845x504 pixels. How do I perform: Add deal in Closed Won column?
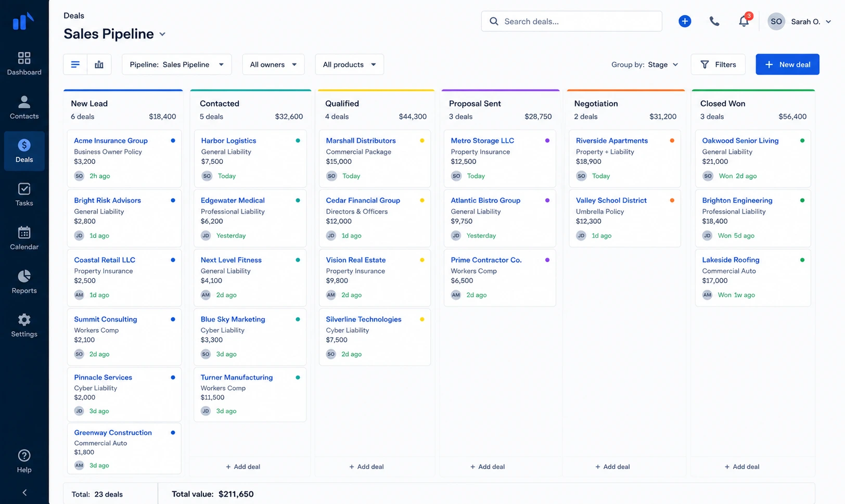coord(742,467)
